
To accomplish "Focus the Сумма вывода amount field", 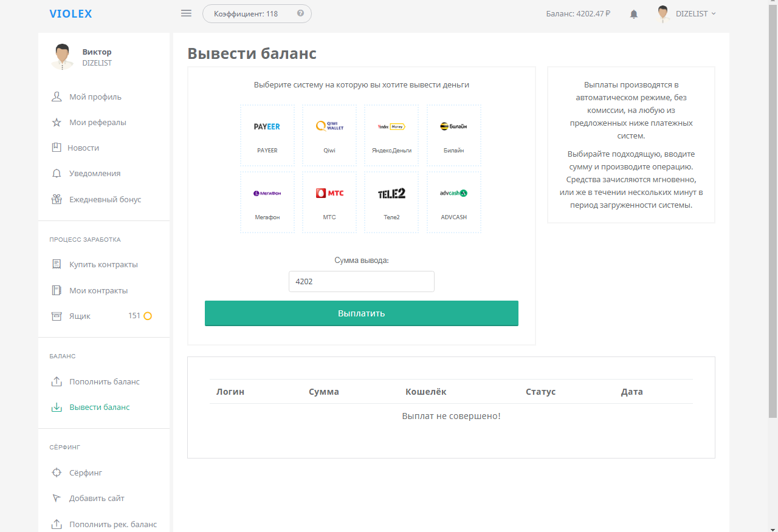I will [x=362, y=281].
